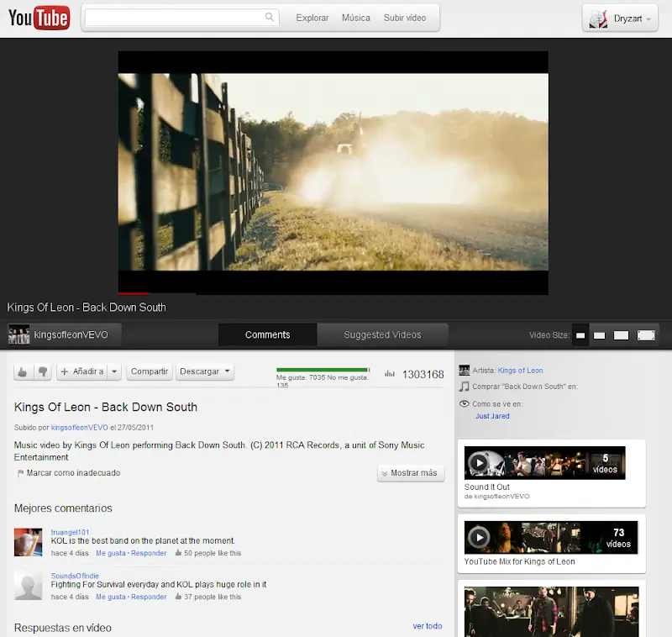Open the Dryzart account menu
Image resolution: width=672 pixels, height=637 pixels.
pos(620,18)
